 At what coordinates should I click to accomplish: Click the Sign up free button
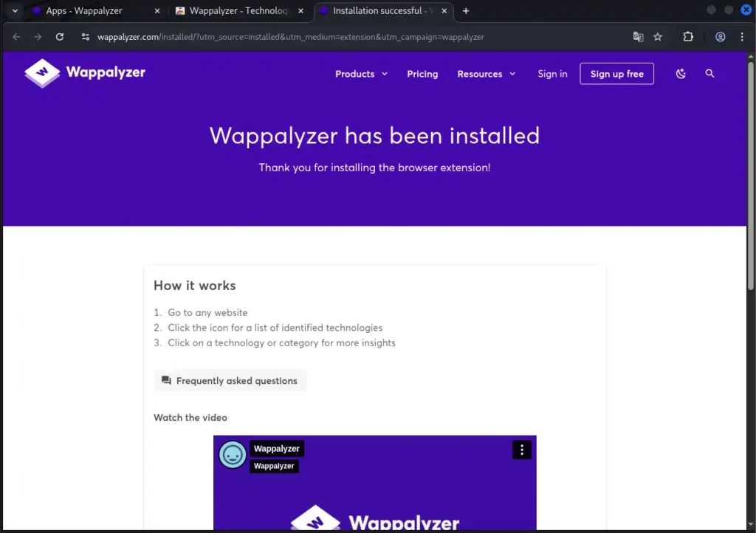[616, 74]
